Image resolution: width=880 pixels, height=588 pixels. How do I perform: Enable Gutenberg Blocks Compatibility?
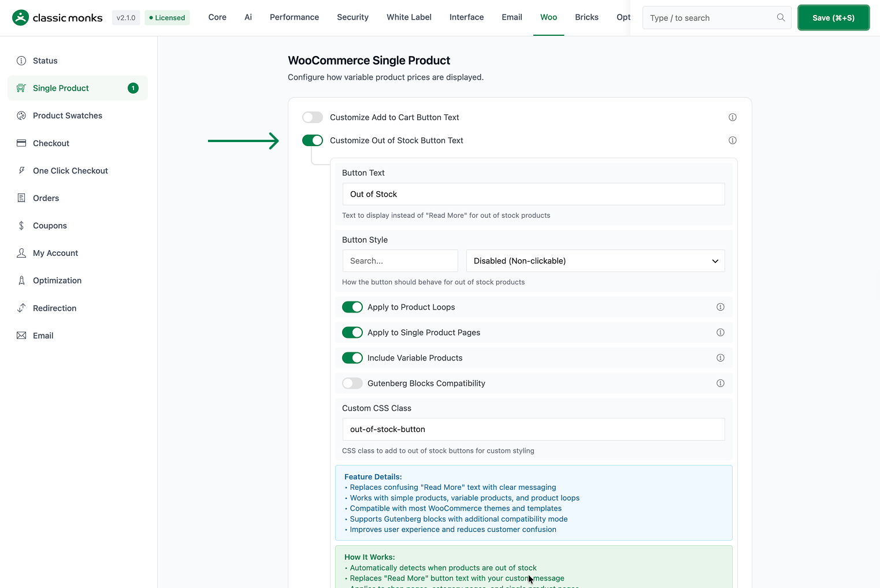[352, 384]
